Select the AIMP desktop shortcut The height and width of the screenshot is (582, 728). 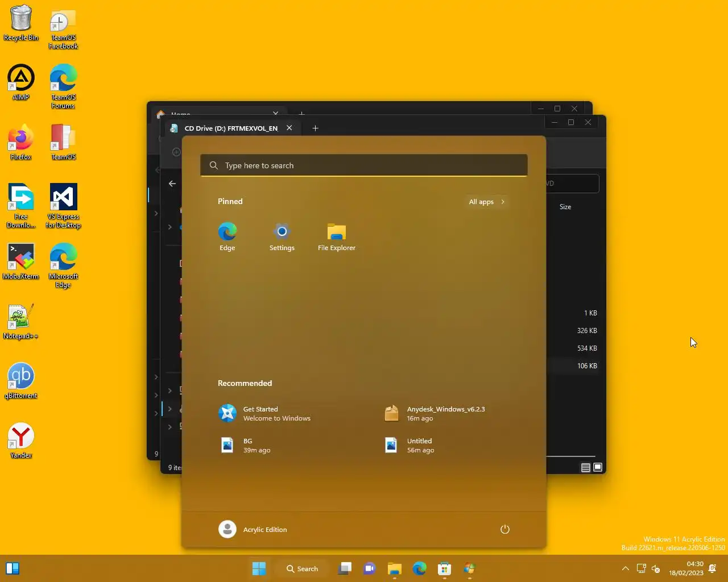click(21, 82)
